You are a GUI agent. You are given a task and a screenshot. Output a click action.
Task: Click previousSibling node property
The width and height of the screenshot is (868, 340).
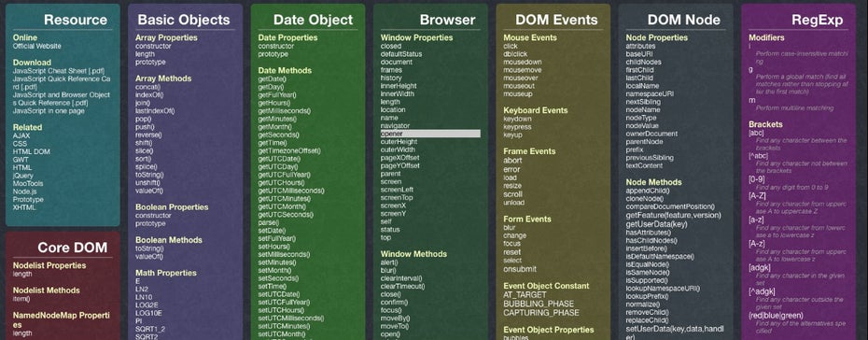[650, 158]
